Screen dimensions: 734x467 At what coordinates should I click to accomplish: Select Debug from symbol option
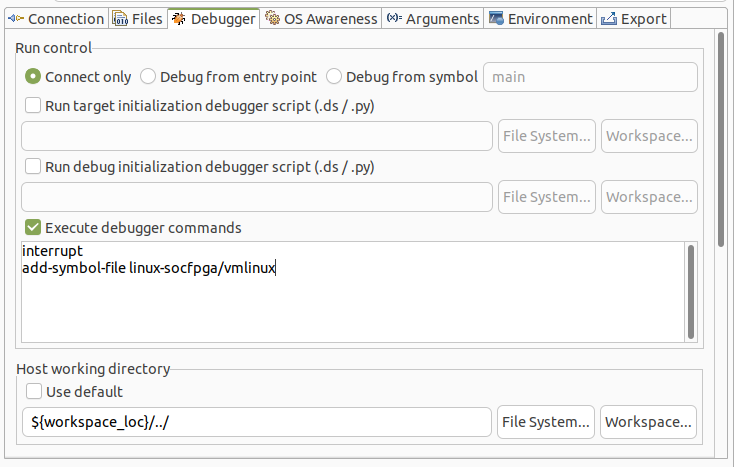pyautogui.click(x=334, y=76)
